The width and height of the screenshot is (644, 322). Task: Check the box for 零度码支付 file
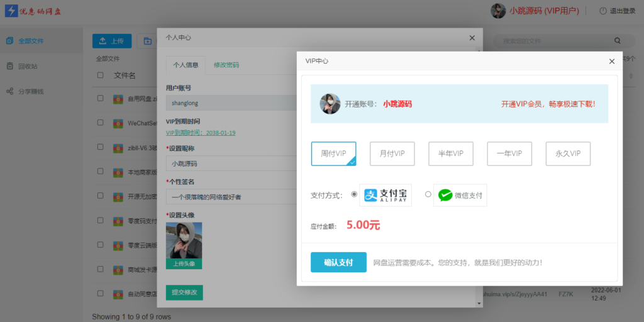click(x=100, y=220)
